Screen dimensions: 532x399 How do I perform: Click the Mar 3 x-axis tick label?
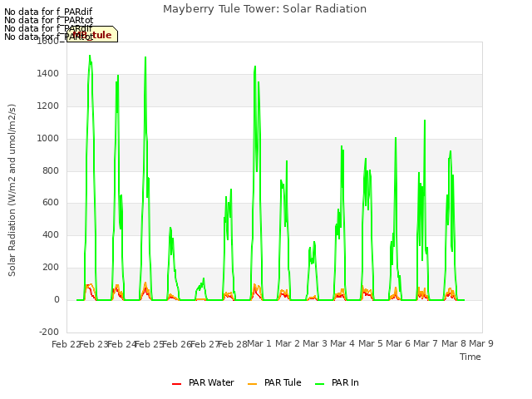[315, 343]
